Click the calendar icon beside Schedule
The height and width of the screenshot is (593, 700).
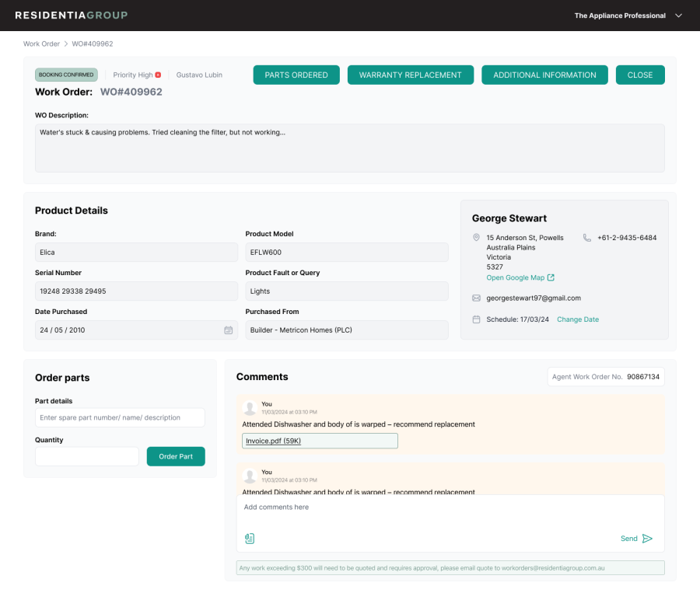(x=476, y=319)
